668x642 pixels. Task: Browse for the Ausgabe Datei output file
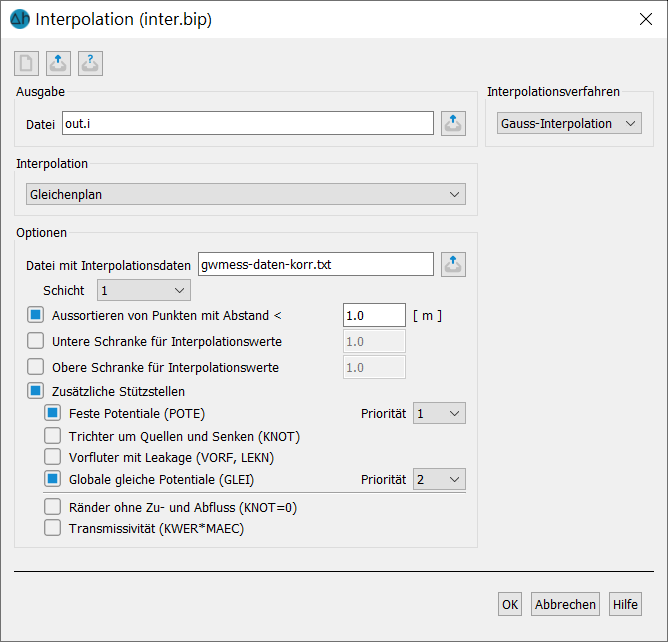point(453,124)
